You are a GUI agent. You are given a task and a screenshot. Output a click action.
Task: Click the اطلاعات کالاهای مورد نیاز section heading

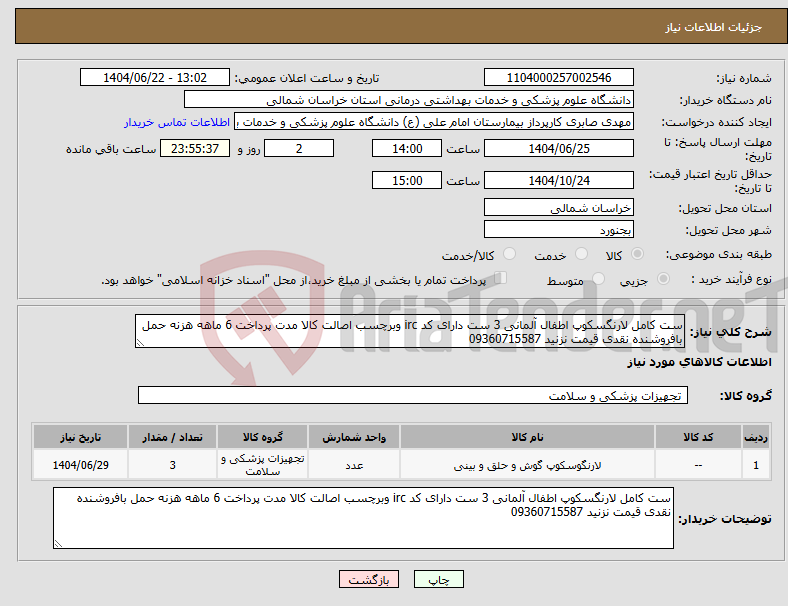tap(699, 362)
